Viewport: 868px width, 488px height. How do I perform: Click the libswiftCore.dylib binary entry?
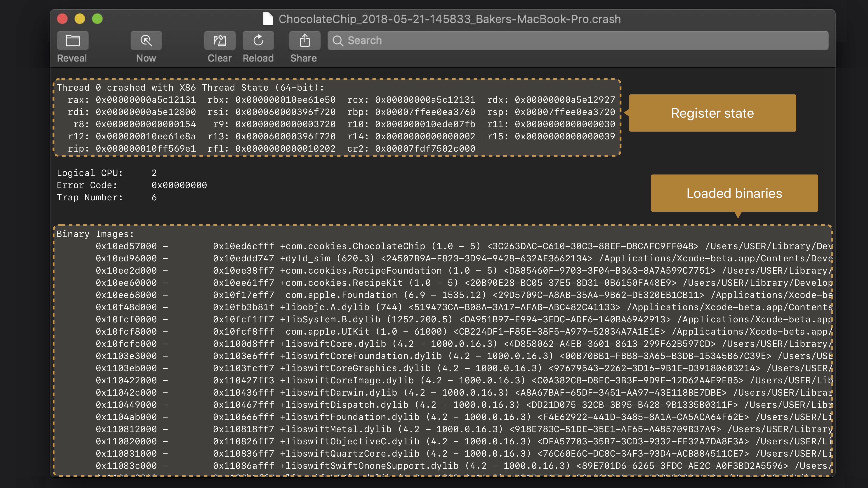[x=333, y=344]
